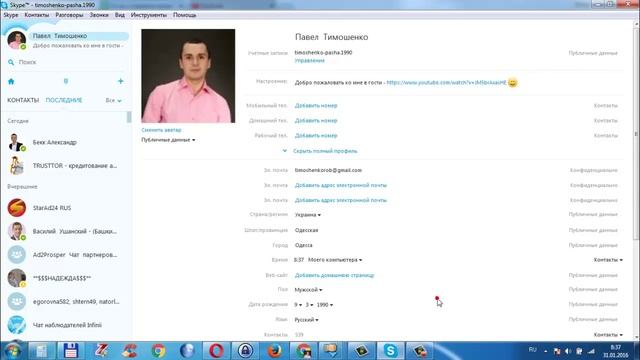Switch to the ПОСЛЕДНИЕ tab
This screenshot has height=360, width=640.
coord(64,100)
